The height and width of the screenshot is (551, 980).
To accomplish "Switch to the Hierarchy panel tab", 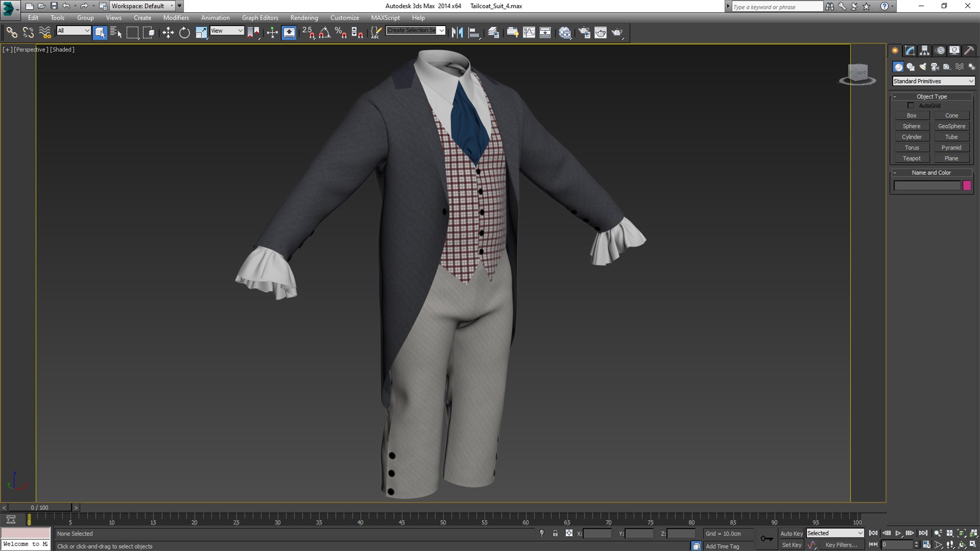I will point(924,51).
